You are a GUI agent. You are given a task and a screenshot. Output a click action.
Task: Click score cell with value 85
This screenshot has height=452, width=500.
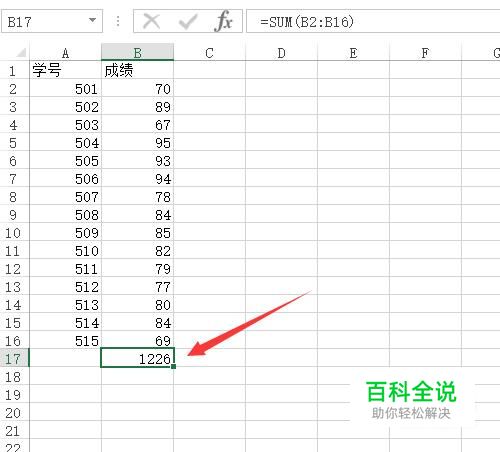(x=137, y=233)
